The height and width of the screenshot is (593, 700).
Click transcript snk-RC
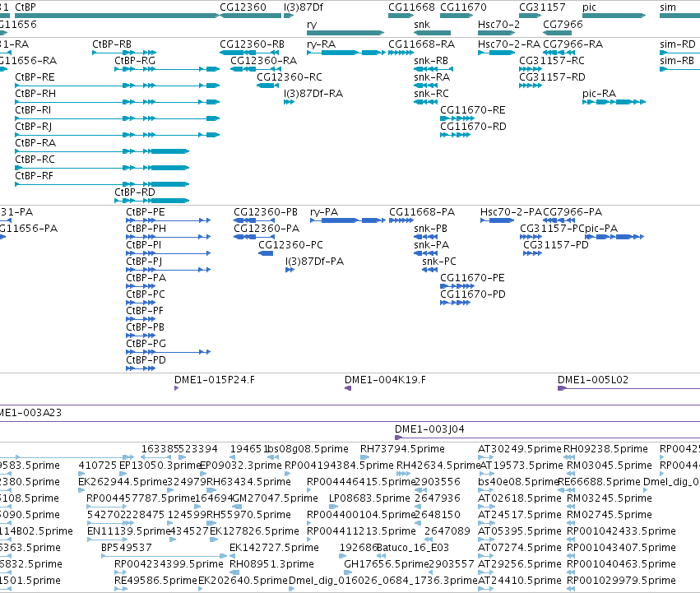pos(425,102)
